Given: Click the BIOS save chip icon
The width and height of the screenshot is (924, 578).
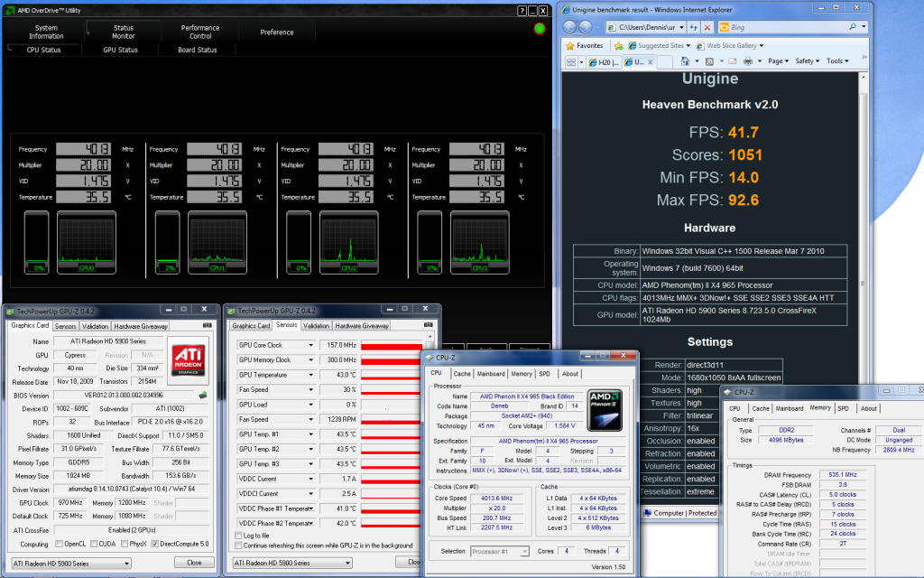Looking at the screenshot, I should point(203,395).
